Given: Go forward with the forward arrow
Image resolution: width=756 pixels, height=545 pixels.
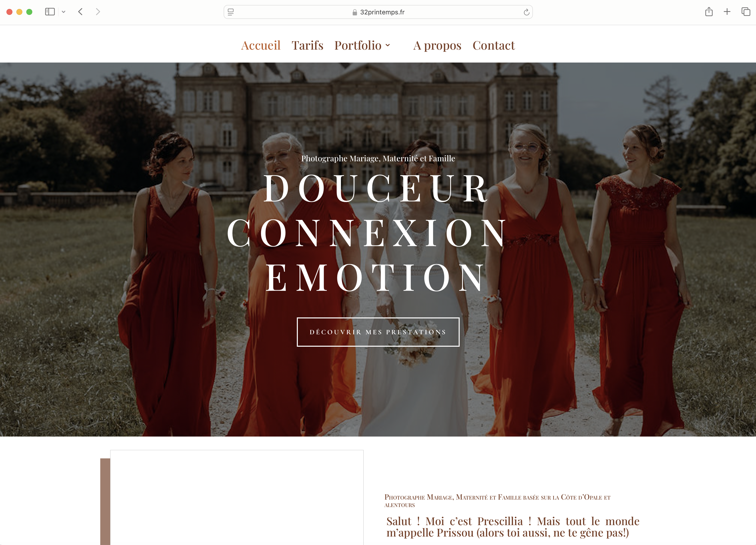Looking at the screenshot, I should coord(98,12).
